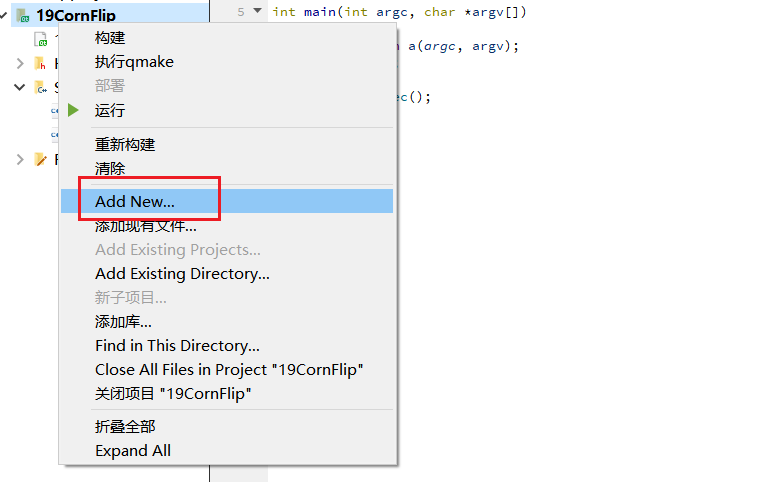Click the line number 5 in gutter

click(241, 12)
